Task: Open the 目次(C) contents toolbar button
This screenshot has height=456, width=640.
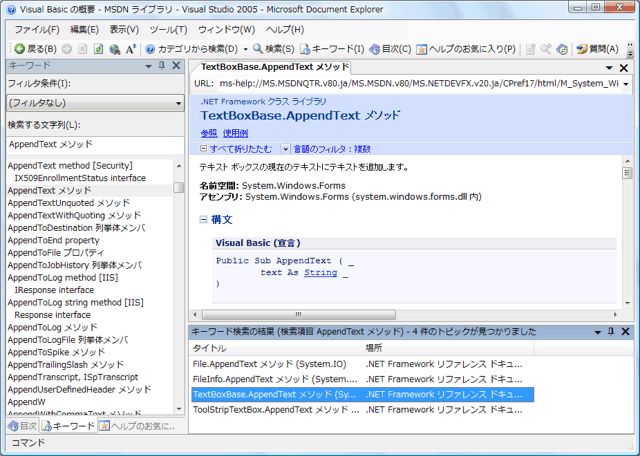Action: (x=390, y=49)
